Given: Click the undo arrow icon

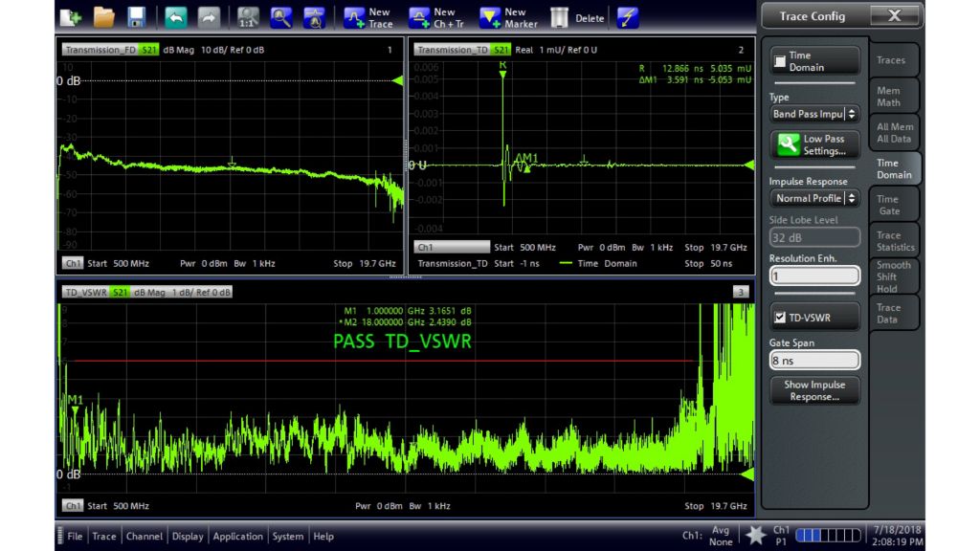Looking at the screenshot, I should click(176, 17).
